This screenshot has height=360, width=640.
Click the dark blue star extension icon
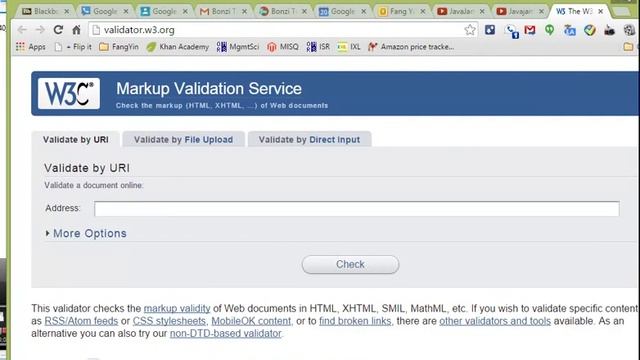click(490, 29)
